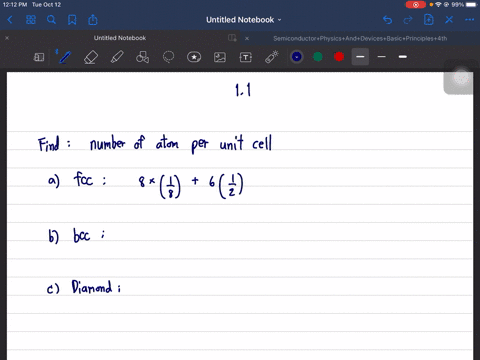Close the Semiconductor Physics tab
This screenshot has height=360, width=480.
click(247, 38)
